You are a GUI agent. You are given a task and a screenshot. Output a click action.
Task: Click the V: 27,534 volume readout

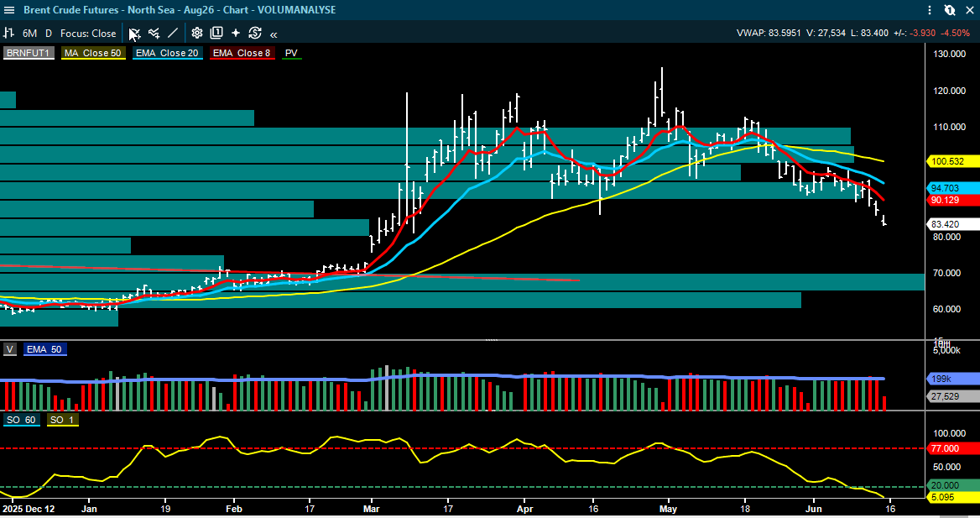click(826, 33)
